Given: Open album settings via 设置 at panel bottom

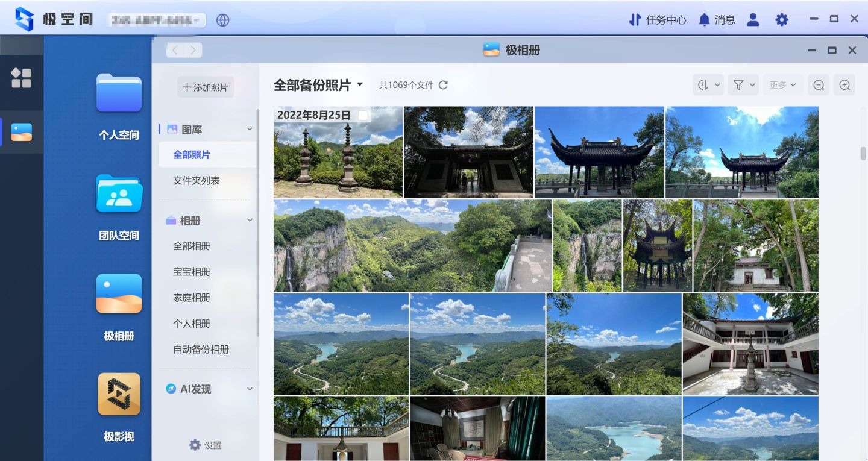Looking at the screenshot, I should (x=206, y=444).
